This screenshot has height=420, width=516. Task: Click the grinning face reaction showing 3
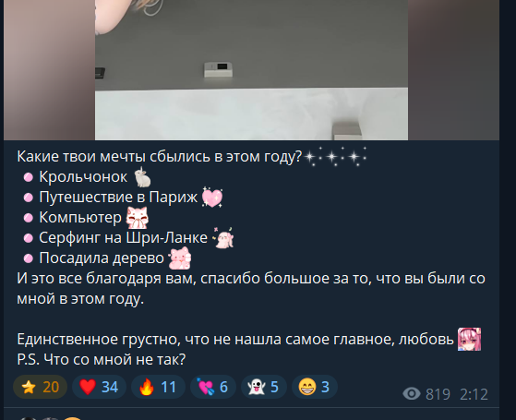(x=315, y=387)
